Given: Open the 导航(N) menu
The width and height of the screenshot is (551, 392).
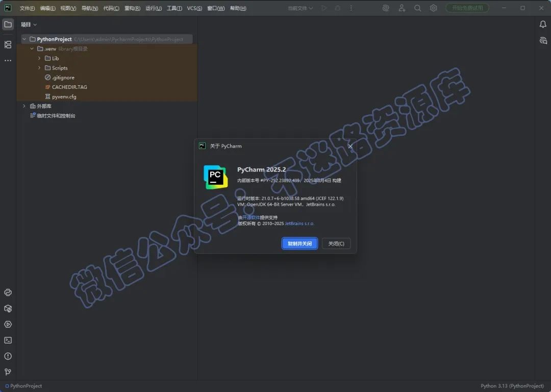Looking at the screenshot, I should pyautogui.click(x=90, y=8).
